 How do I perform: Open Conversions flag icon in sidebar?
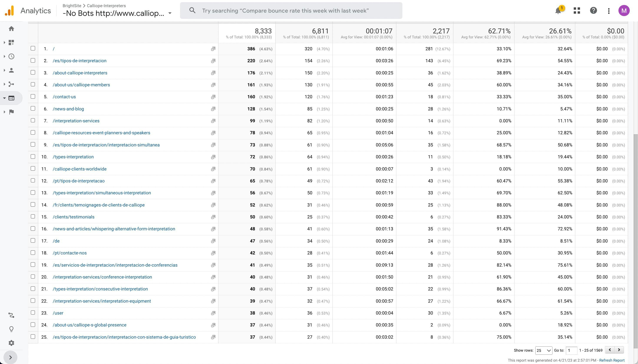tap(11, 112)
